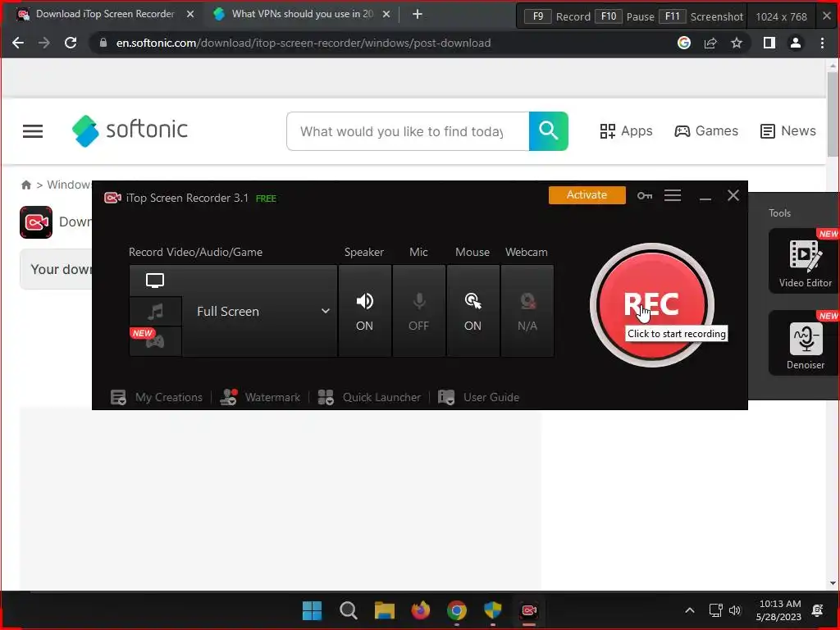
Task: Select the audio-only music note mode icon
Action: [155, 311]
